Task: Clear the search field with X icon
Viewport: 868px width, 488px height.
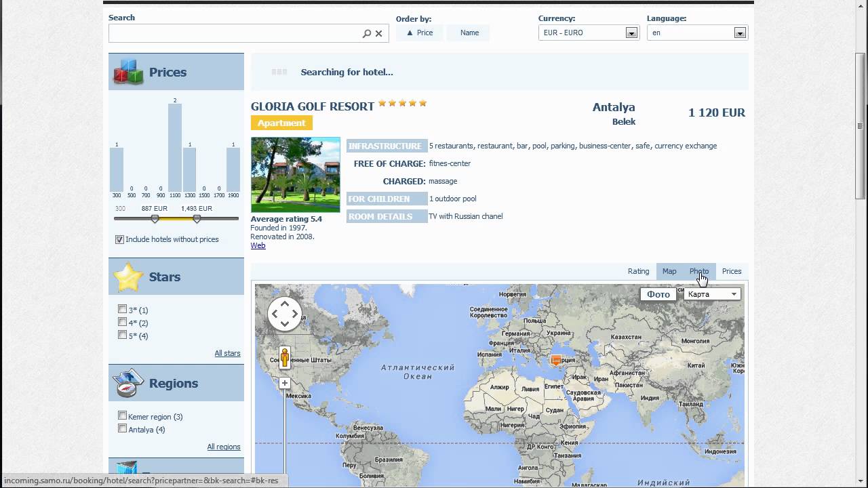Action: pos(379,33)
